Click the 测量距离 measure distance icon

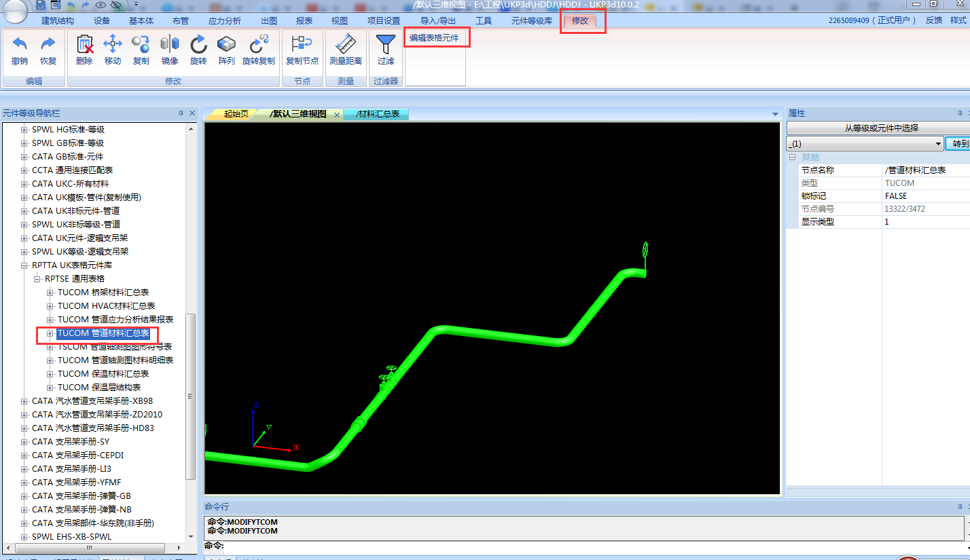click(346, 45)
